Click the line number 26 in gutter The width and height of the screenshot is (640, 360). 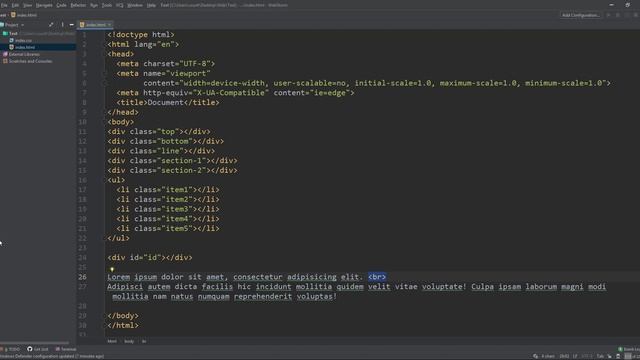pyautogui.click(x=82, y=277)
